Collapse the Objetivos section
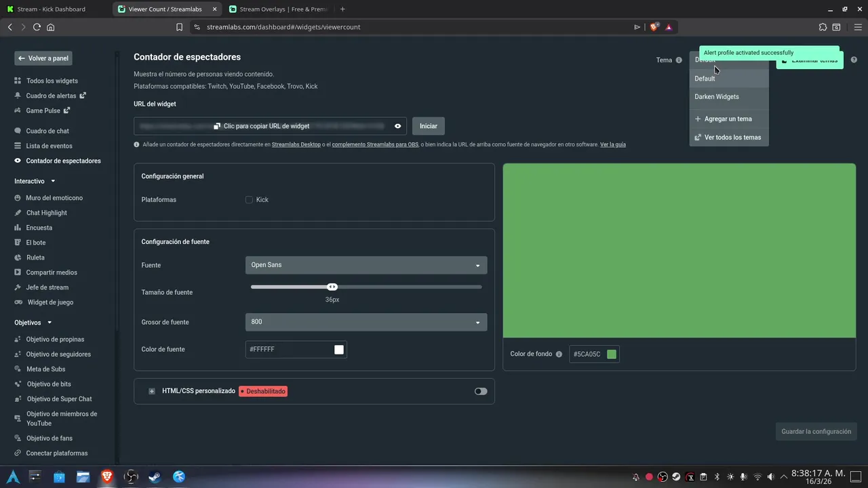This screenshot has width=868, height=488. pos(50,323)
